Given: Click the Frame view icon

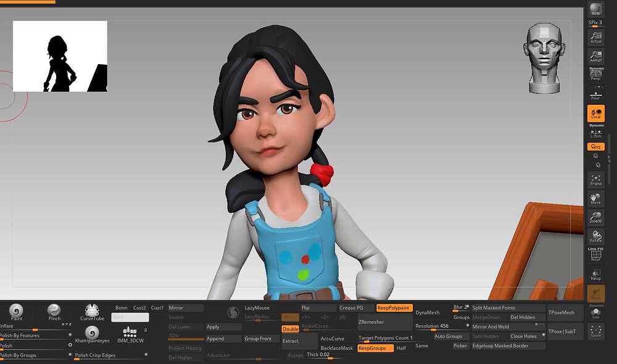Looking at the screenshot, I should tap(596, 180).
